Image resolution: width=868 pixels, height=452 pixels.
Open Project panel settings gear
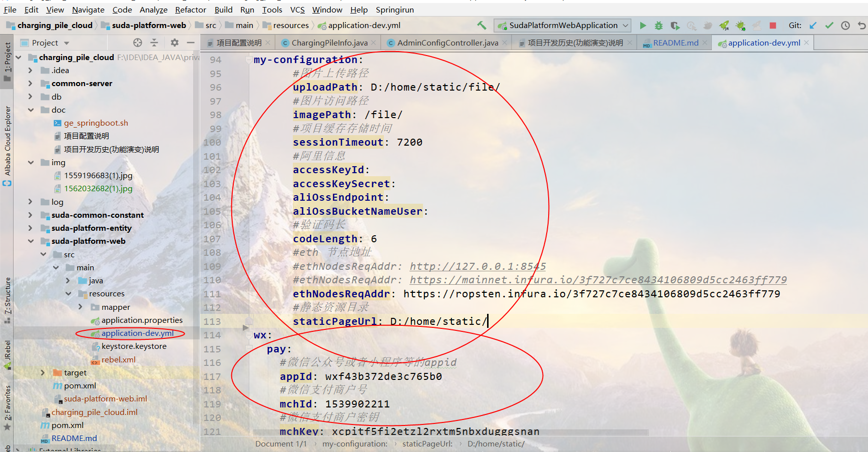pos(175,43)
